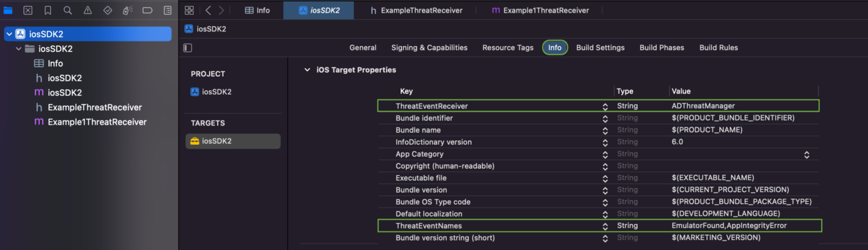Click the $(MARKETING_VERSION) value
868x250 pixels.
click(x=716, y=238)
